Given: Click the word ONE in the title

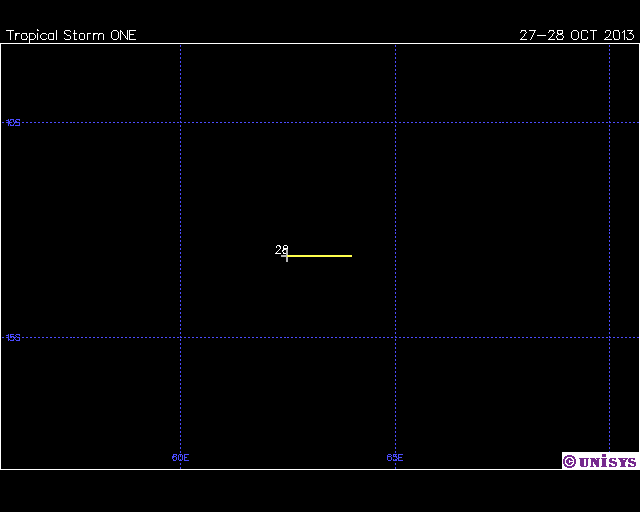Looking at the screenshot, I should pyautogui.click(x=120, y=35).
